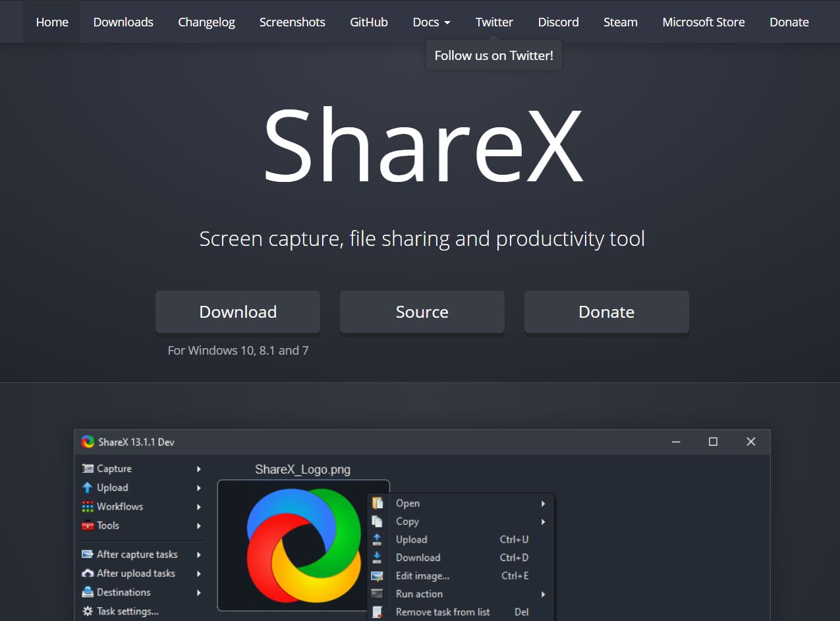840x621 pixels.
Task: Expand the Run action submenu arrow
Action: 544,594
